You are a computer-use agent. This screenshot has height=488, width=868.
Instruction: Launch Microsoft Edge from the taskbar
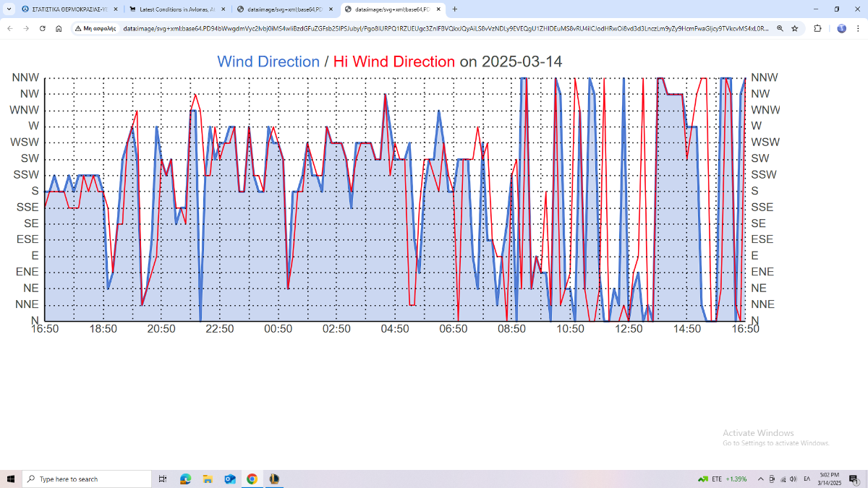click(185, 479)
